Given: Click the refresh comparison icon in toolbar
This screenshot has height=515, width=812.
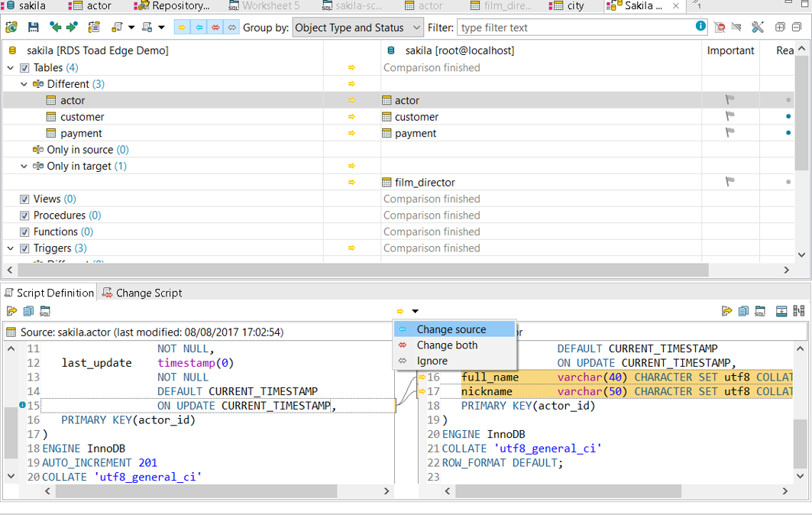Looking at the screenshot, I should pos(11,27).
